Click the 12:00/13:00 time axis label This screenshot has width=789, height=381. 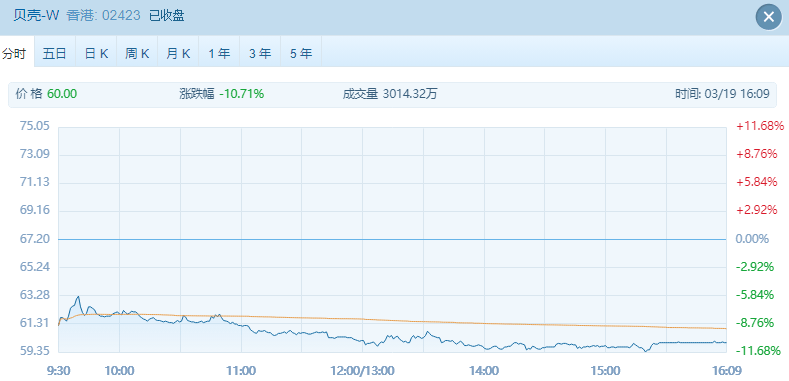click(362, 371)
